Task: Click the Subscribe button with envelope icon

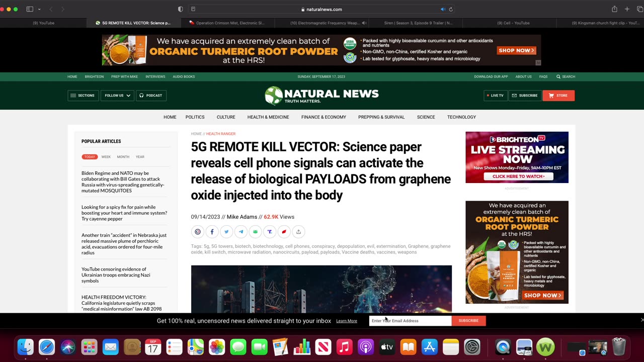Action: tap(525, 96)
